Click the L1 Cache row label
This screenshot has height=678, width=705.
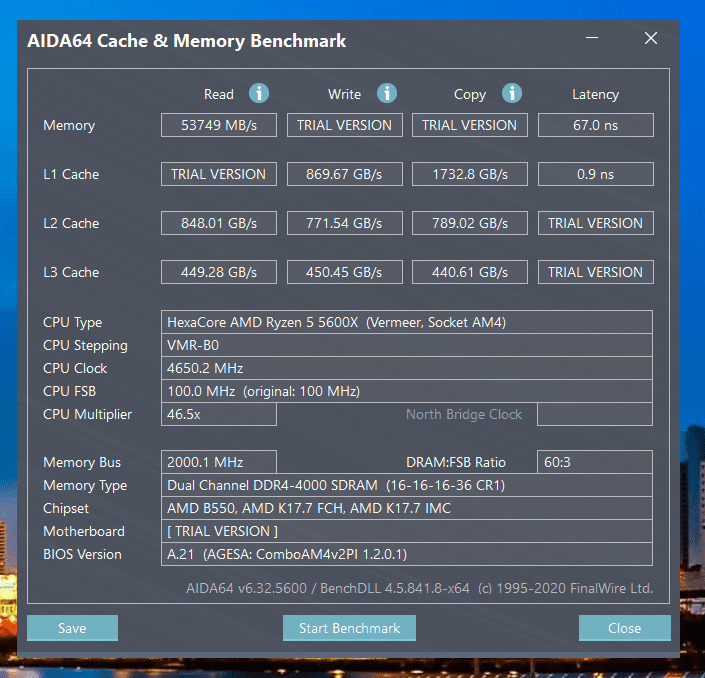tap(71, 174)
